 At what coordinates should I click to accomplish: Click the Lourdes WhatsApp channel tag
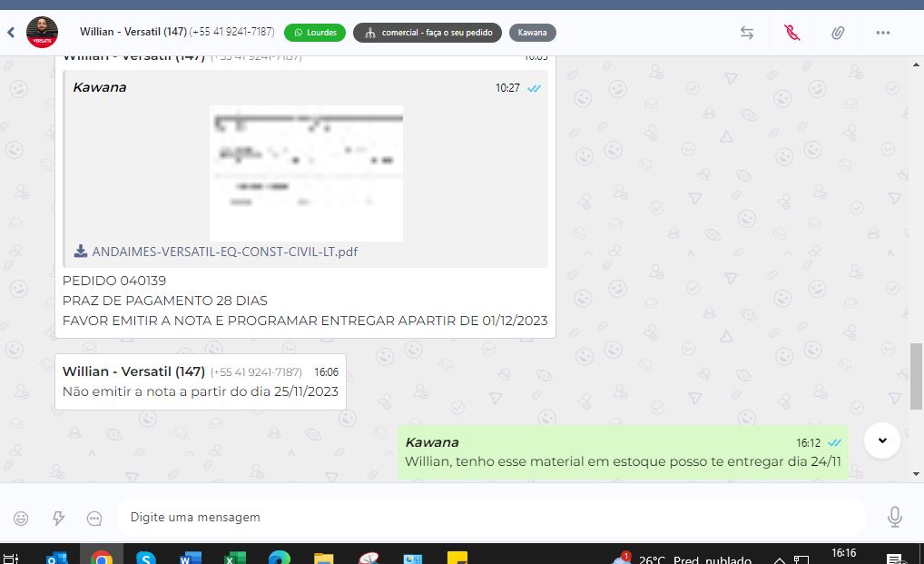(x=314, y=33)
